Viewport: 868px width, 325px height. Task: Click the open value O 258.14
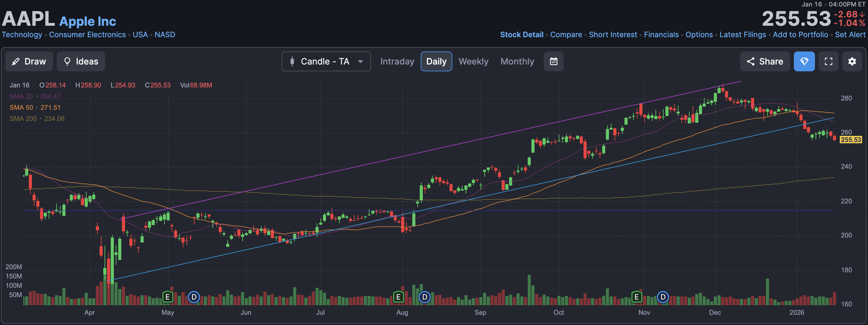pos(52,85)
